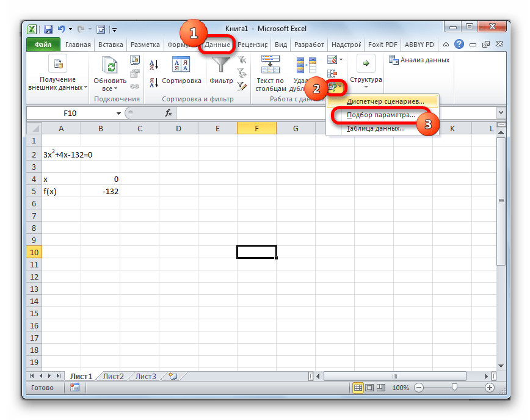
Task: Open the Undo history dropdown arrow
Action: click(70, 29)
